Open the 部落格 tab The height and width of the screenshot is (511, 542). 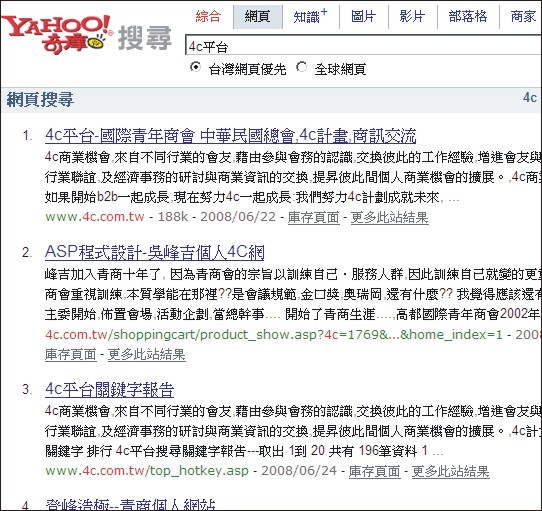tap(468, 16)
